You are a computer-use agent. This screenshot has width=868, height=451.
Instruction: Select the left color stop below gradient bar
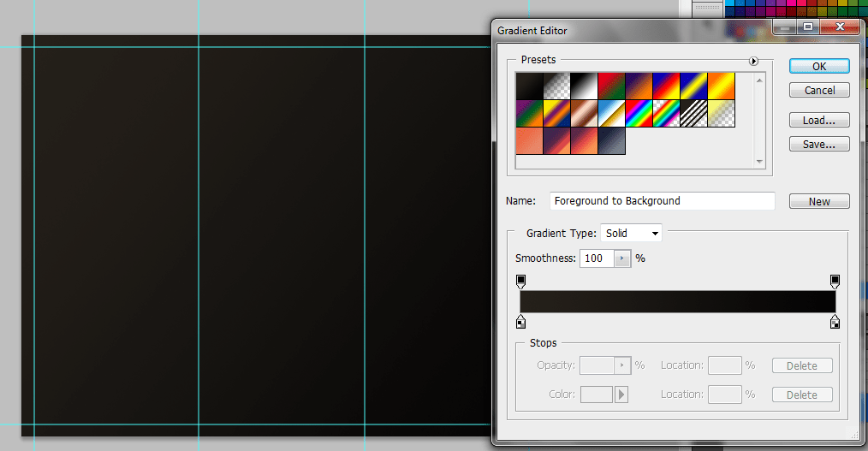pyautogui.click(x=520, y=322)
